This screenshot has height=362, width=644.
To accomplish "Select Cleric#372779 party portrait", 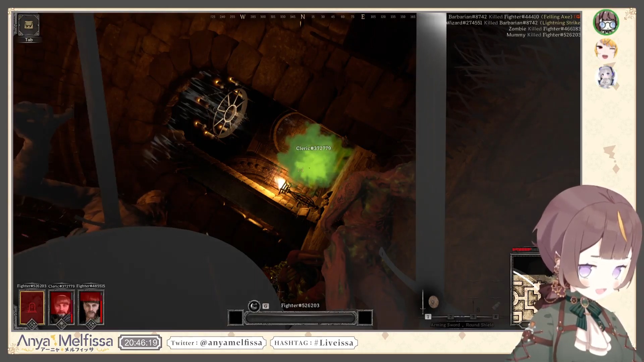I will pyautogui.click(x=61, y=308).
